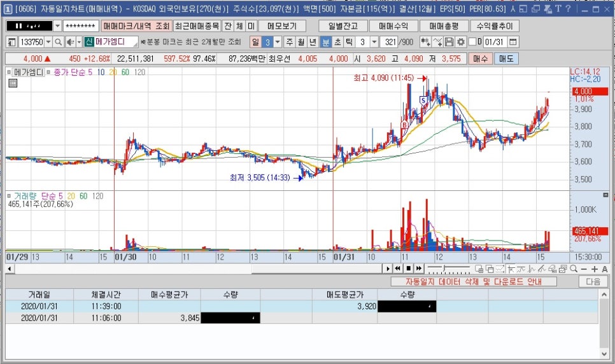Click the volume pane collapse icon at right
The height and width of the screenshot is (364, 615).
click(x=605, y=195)
